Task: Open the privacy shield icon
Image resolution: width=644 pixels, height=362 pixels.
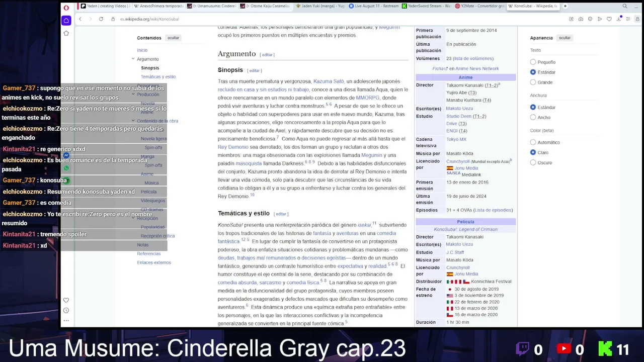Action: point(590,19)
